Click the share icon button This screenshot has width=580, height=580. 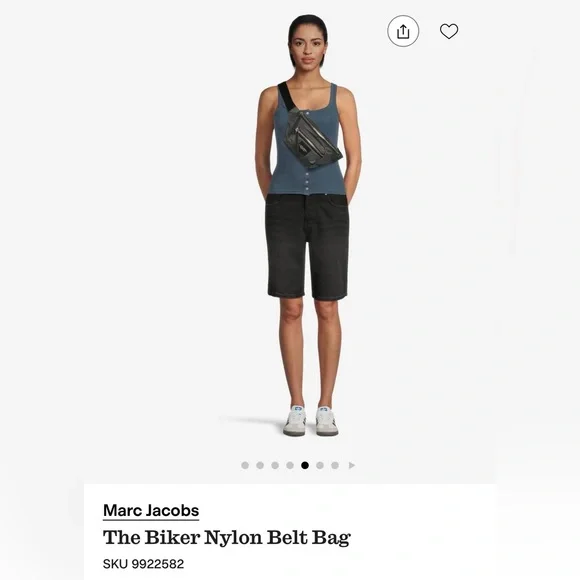tap(403, 31)
